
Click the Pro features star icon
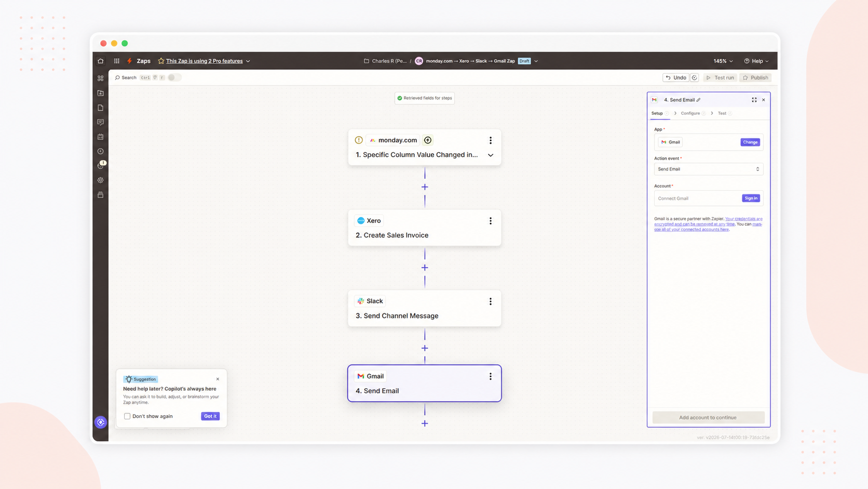tap(161, 61)
